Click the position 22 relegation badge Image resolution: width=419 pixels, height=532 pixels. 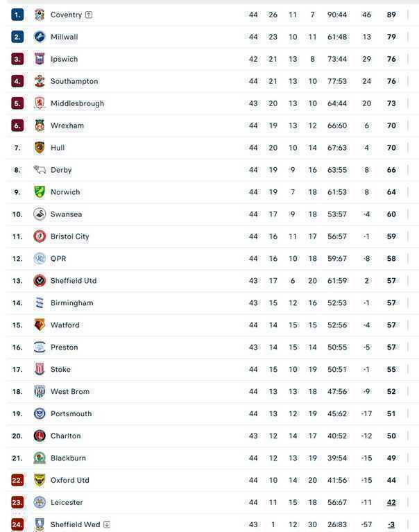[17, 480]
